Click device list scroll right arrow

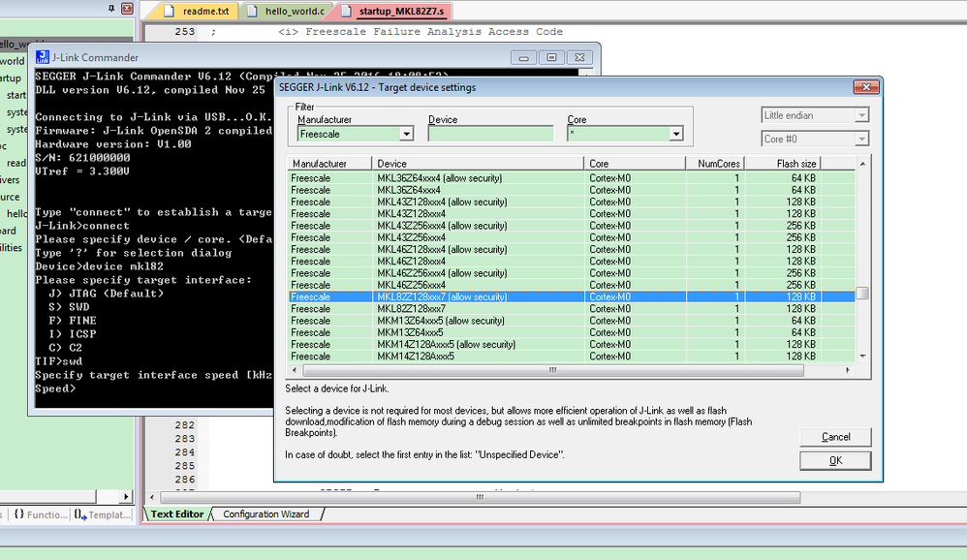pyautogui.click(x=848, y=370)
